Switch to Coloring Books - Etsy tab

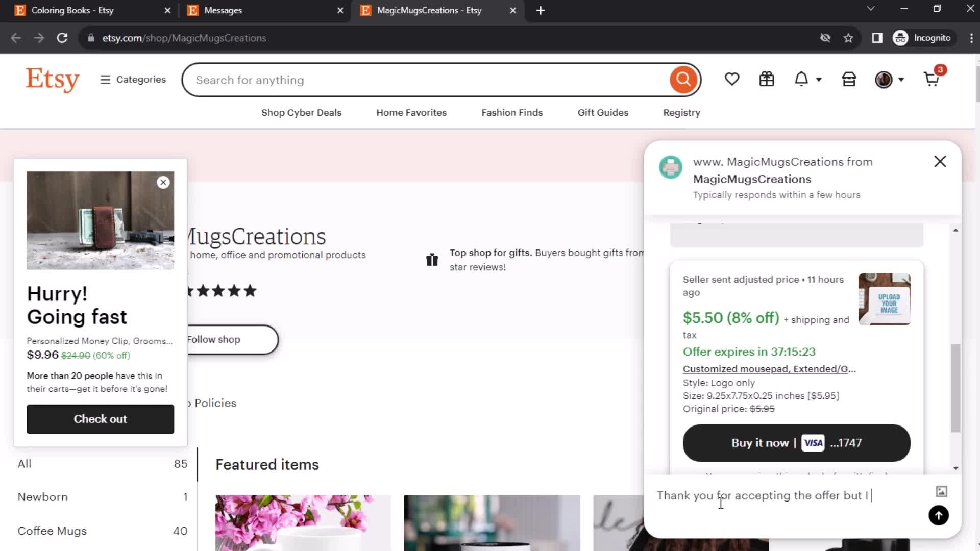point(93,10)
